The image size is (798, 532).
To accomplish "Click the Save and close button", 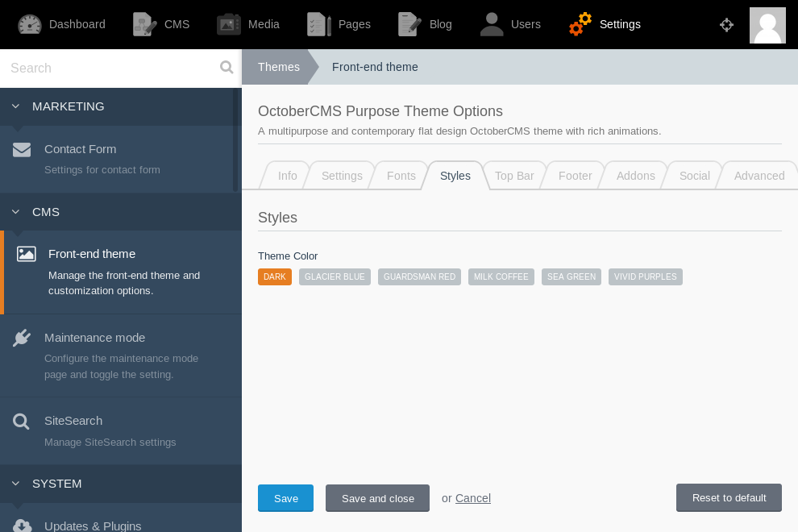I will pyautogui.click(x=377, y=498).
